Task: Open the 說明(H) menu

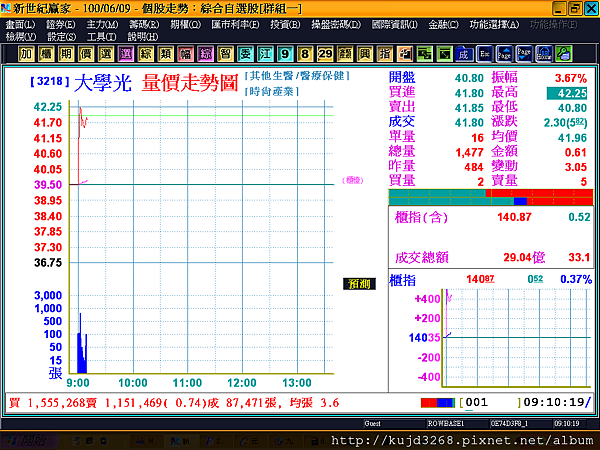Action: pyautogui.click(x=143, y=37)
